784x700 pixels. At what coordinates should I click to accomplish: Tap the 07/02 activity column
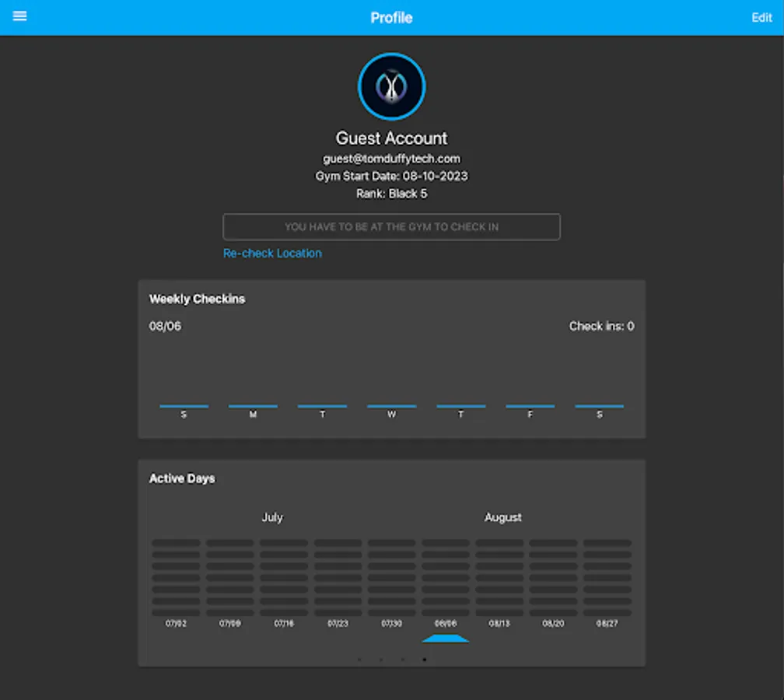(x=176, y=576)
